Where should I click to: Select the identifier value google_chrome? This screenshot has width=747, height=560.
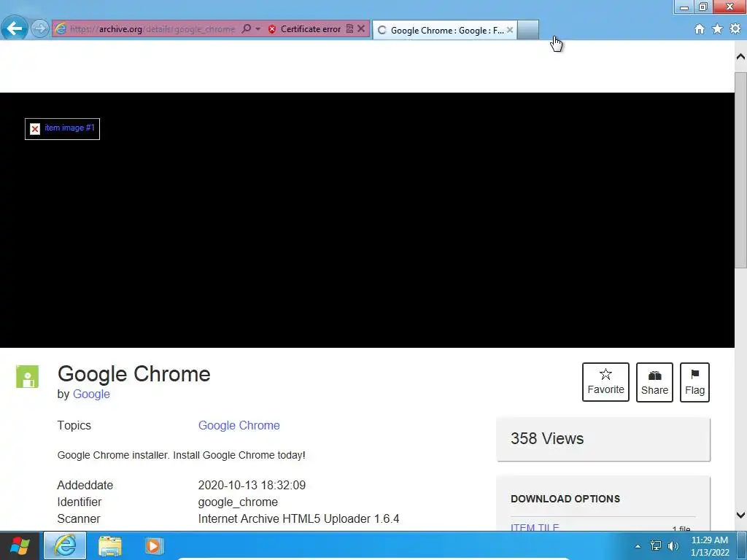pos(238,502)
